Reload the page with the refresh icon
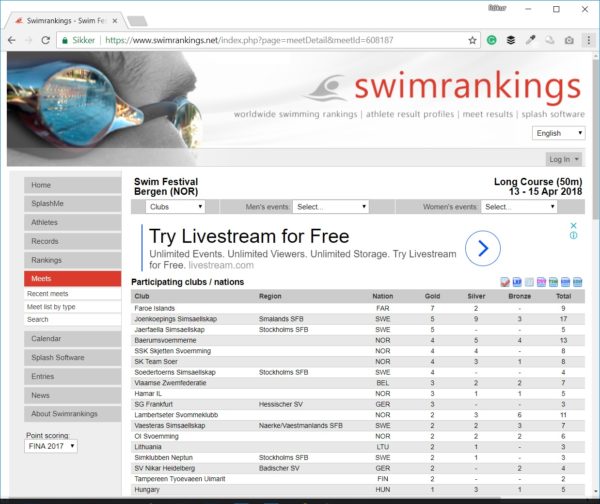Image resolution: width=600 pixels, height=504 pixels. 46,40
